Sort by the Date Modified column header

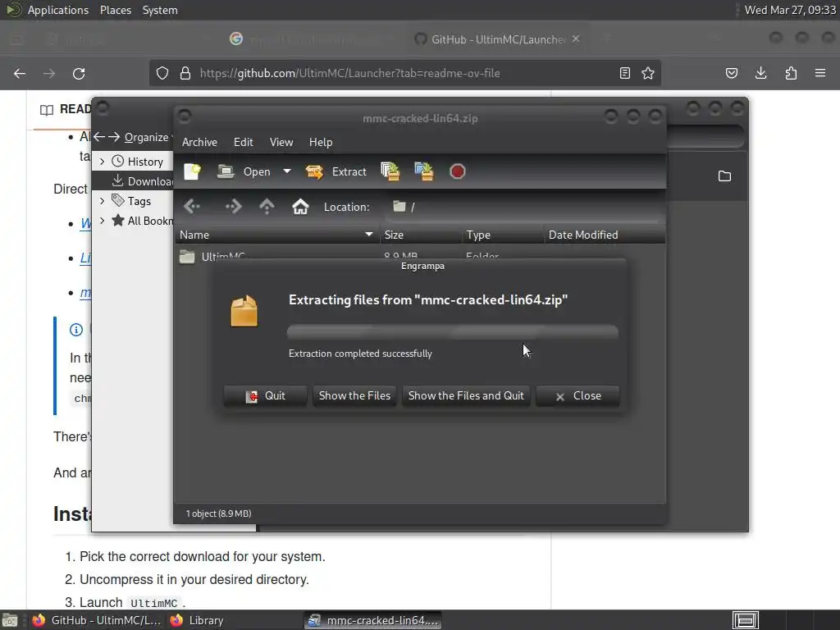(x=605, y=235)
